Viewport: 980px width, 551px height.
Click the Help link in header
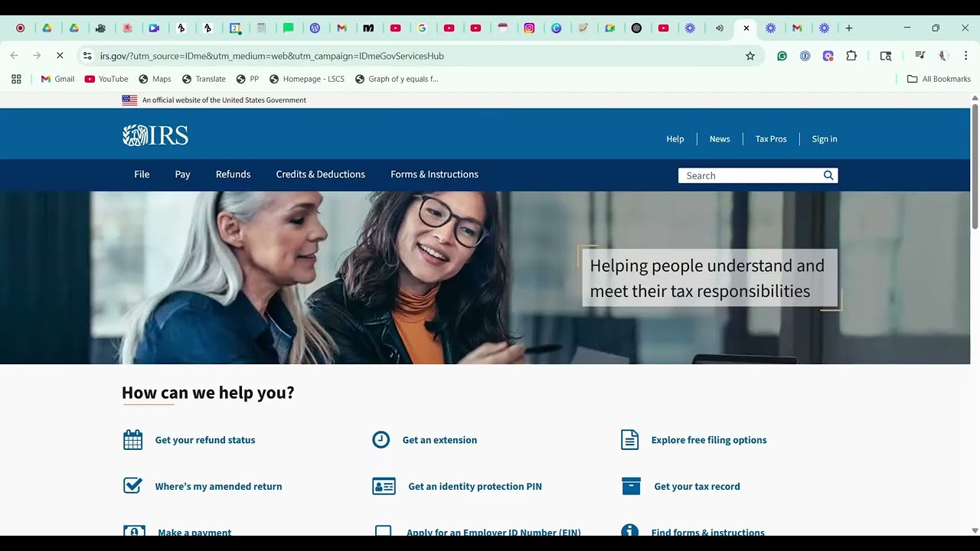(x=675, y=139)
